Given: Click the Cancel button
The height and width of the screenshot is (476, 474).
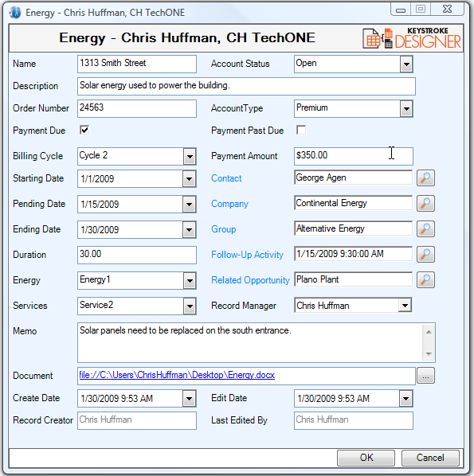Looking at the screenshot, I should pyautogui.click(x=430, y=458).
